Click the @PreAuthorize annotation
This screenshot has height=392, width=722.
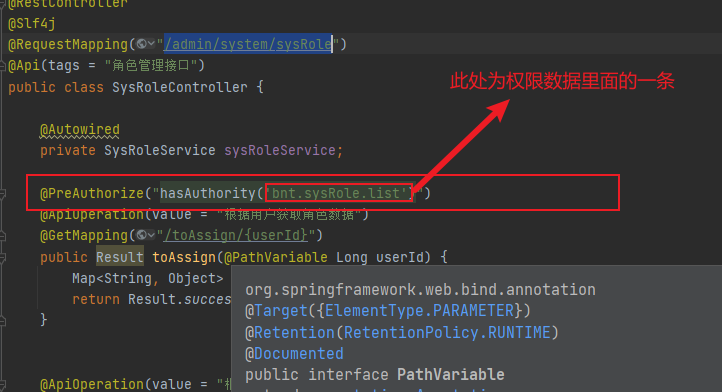[92, 193]
